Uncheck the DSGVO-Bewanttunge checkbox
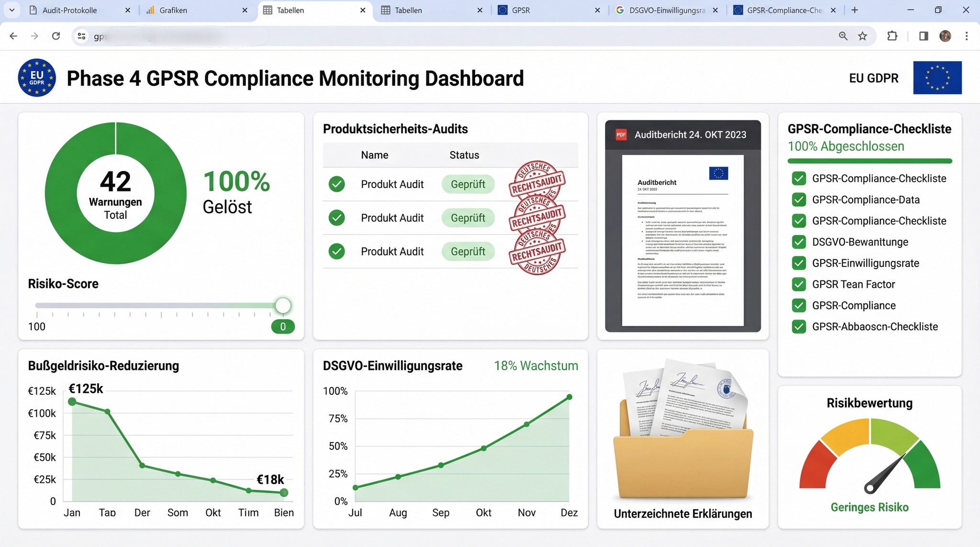Image resolution: width=980 pixels, height=547 pixels. [799, 242]
